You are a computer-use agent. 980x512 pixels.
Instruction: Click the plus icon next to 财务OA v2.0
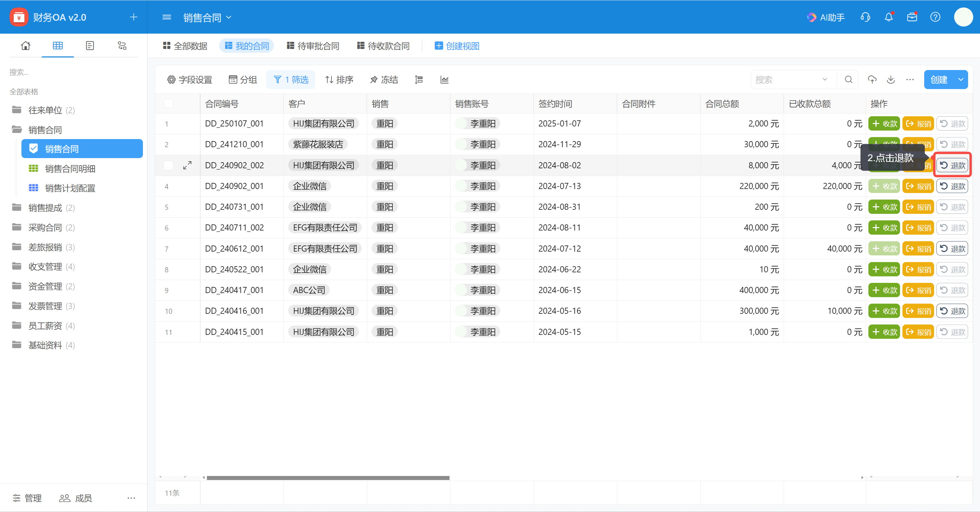133,17
